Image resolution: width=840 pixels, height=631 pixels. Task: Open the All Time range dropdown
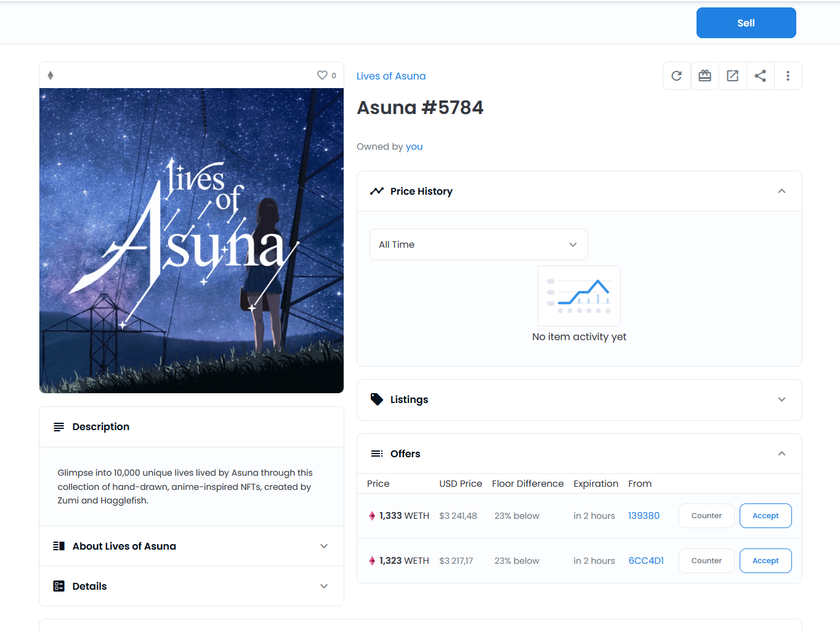pyautogui.click(x=479, y=245)
